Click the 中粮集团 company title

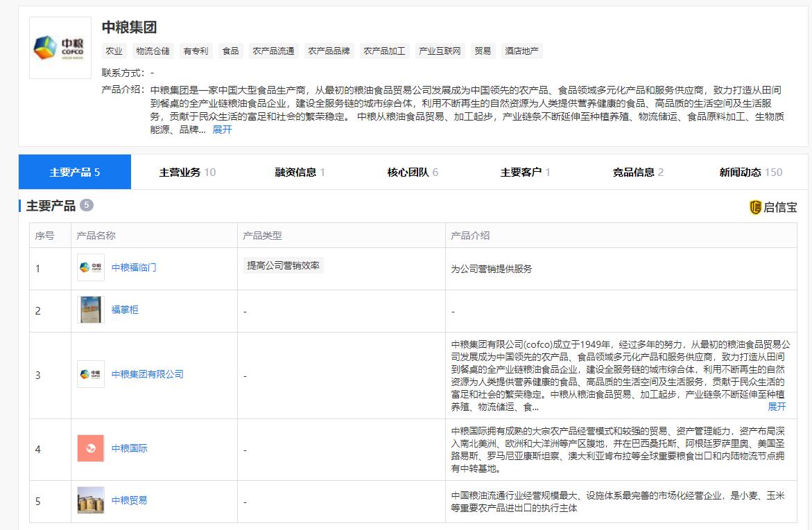(129, 27)
